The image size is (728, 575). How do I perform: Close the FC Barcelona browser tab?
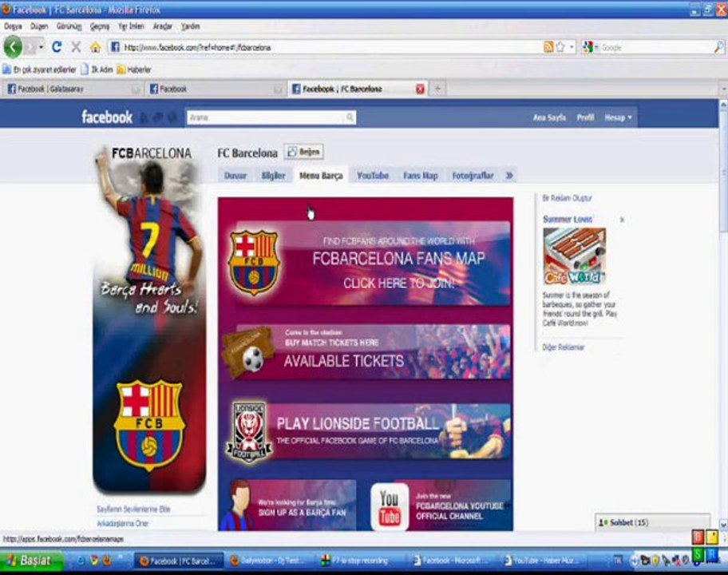click(x=420, y=89)
